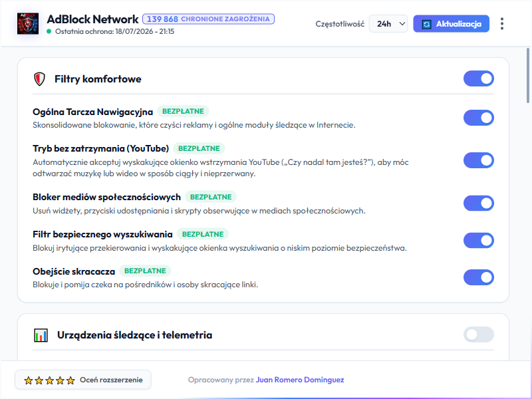Click description starting Usuń widżety, przyciski
Viewport: 532px width, 399px height.
click(x=199, y=211)
